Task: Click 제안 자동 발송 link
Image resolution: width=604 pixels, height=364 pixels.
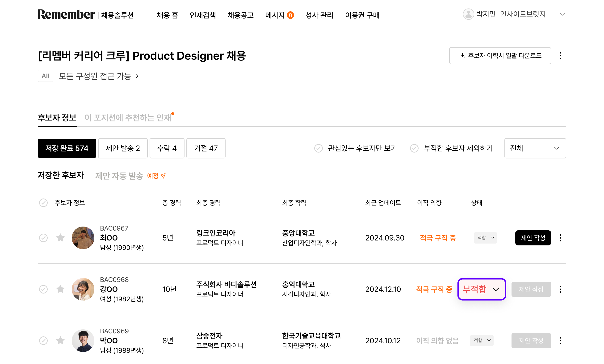Action: (x=119, y=176)
